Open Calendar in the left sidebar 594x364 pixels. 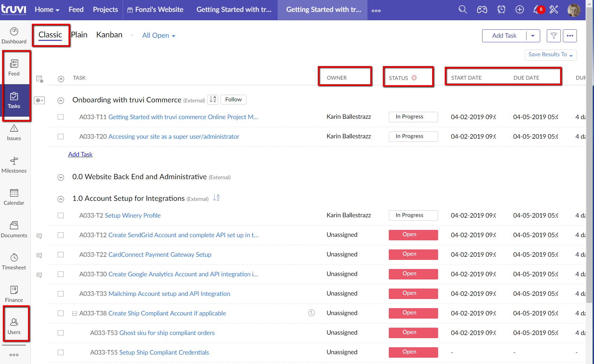point(14,197)
